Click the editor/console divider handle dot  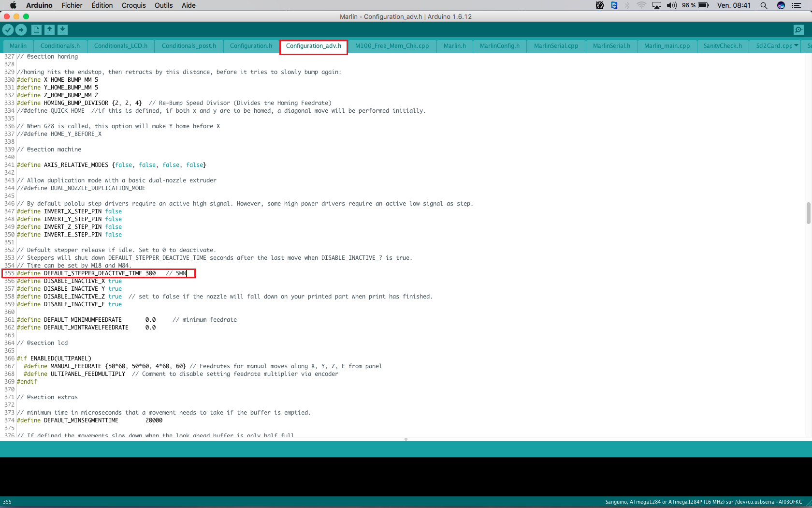click(406, 439)
